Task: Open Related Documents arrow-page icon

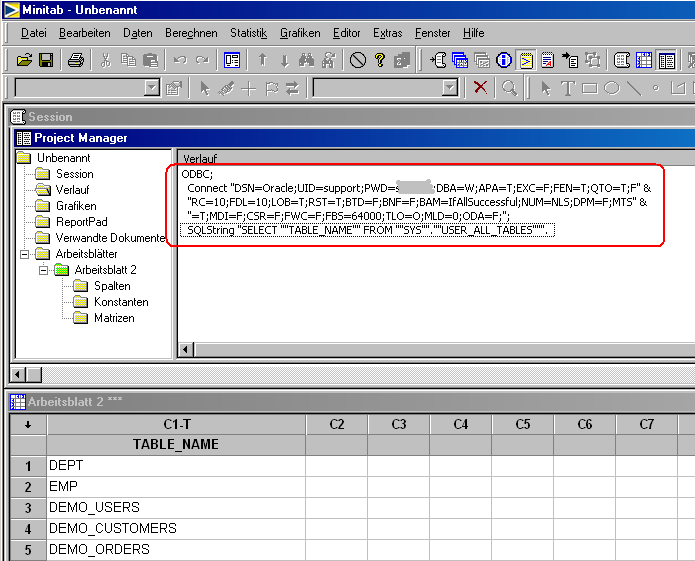Action: pos(570,60)
